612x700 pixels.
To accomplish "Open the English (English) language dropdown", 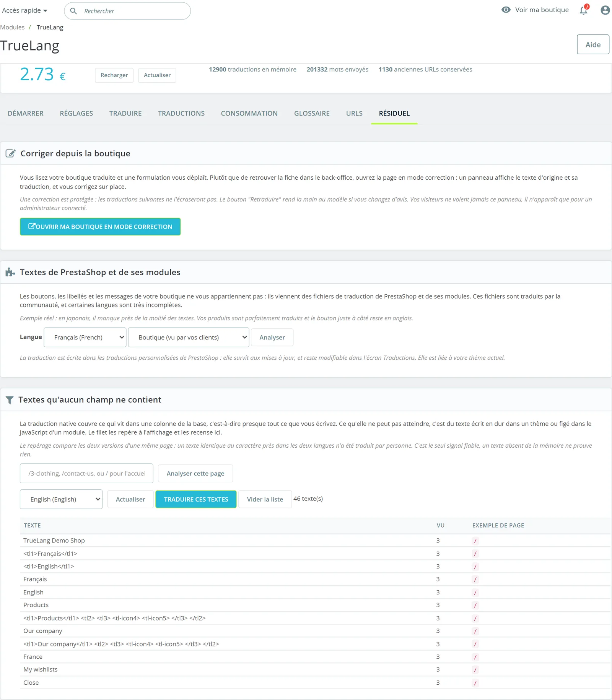I will click(61, 499).
